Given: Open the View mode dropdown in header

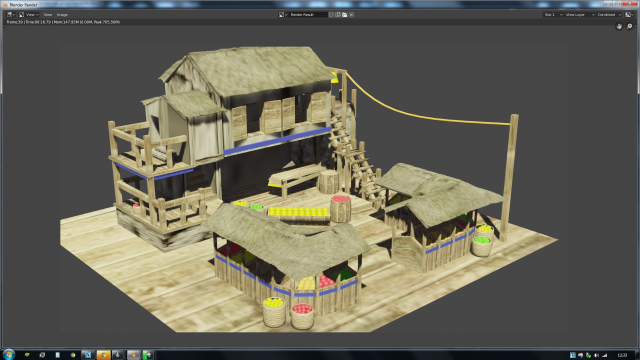Looking at the screenshot, I should [29, 15].
